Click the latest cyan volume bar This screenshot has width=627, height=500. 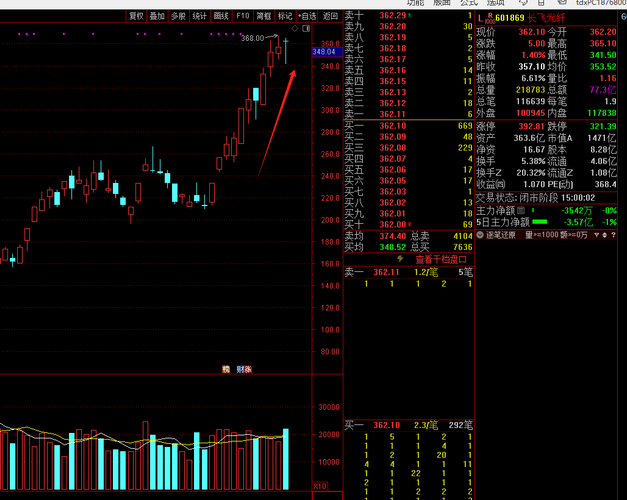point(286,459)
